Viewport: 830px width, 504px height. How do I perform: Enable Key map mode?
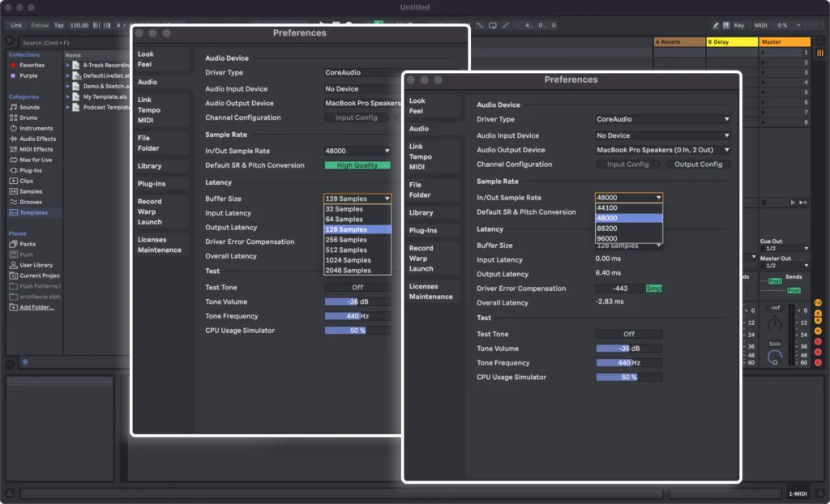click(x=739, y=25)
